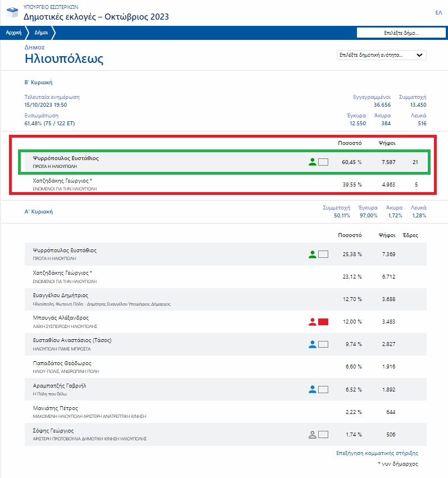Click white party box beside Σόφης Γεώργιος
Image resolution: width=448 pixels, height=478 pixels.
[323, 434]
